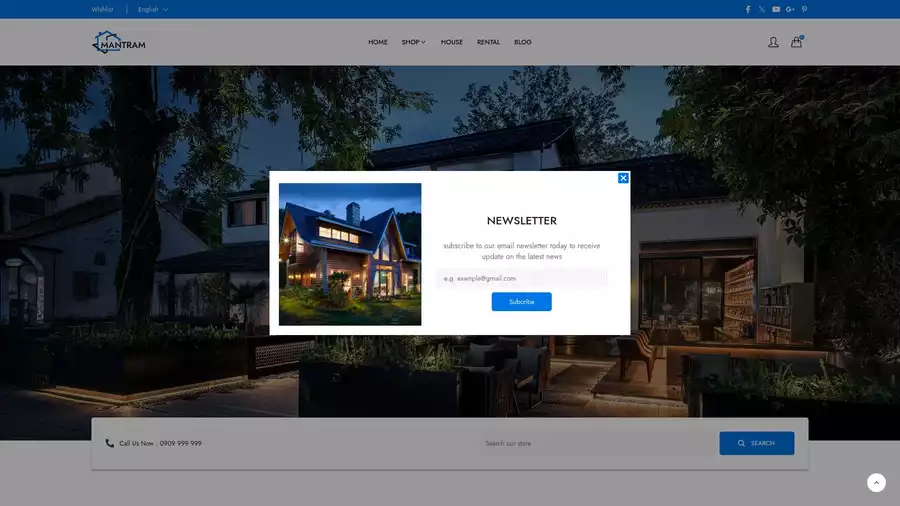Close the newsletter popup
Viewport: 900px width, 506px height.
(x=623, y=178)
